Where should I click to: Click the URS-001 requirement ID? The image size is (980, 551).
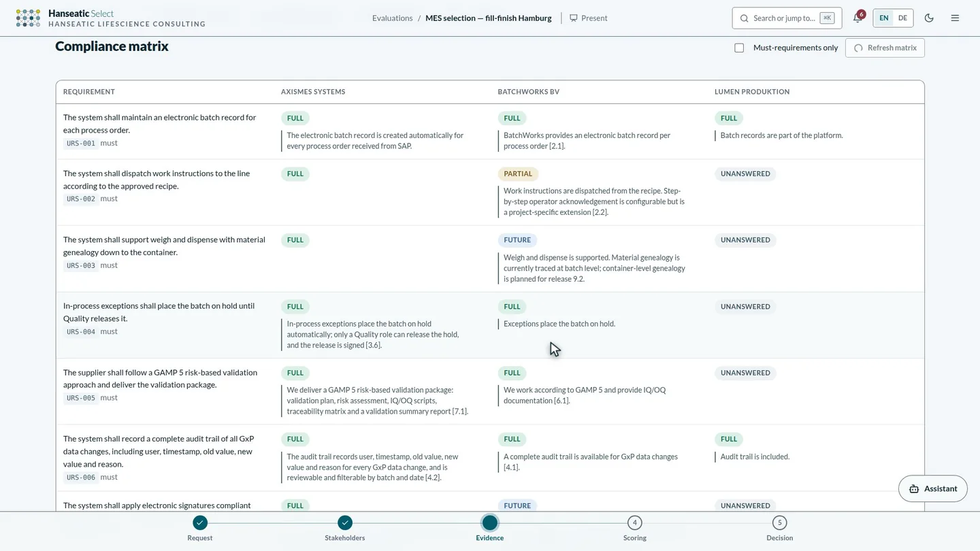(81, 144)
